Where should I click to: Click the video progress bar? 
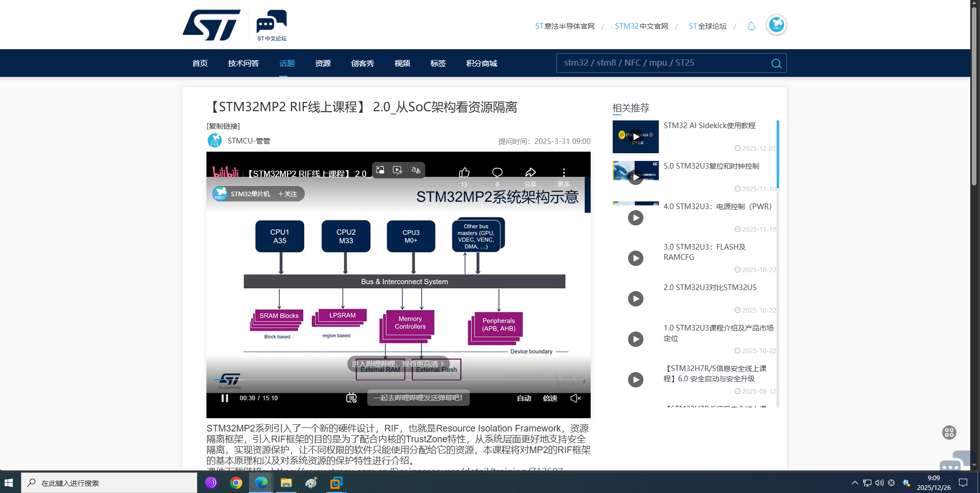tap(398, 380)
